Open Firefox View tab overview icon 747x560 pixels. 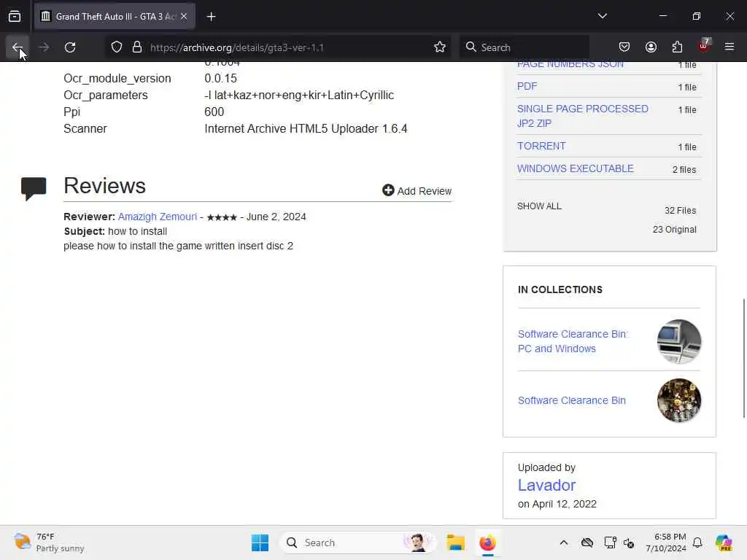15,17
